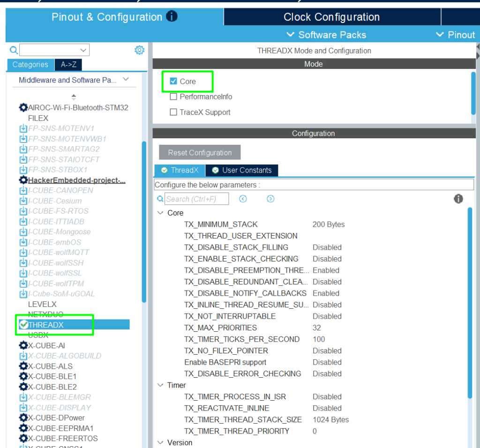This screenshot has width=480, height=448.
Task: Click the X-CUBE-AI gear icon
Action: 23,345
